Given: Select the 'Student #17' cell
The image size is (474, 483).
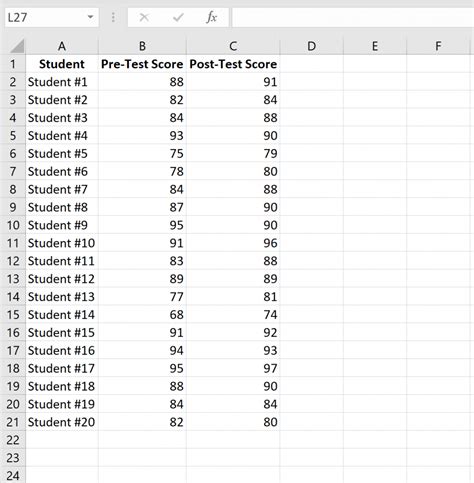Looking at the screenshot, I should [62, 368].
